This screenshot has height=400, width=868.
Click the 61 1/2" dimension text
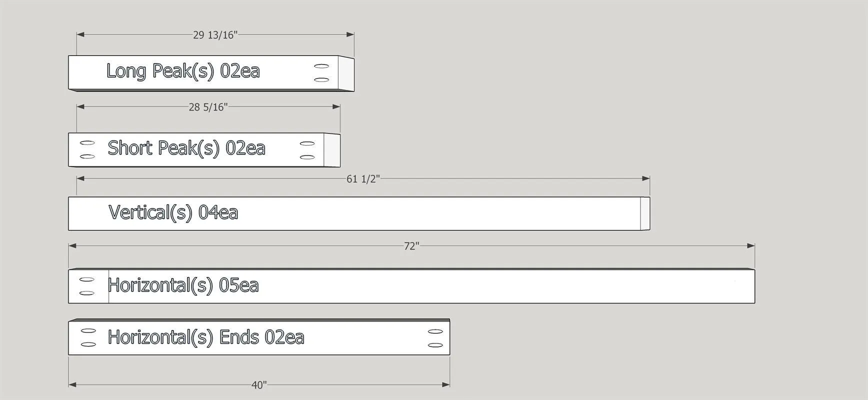tap(363, 179)
